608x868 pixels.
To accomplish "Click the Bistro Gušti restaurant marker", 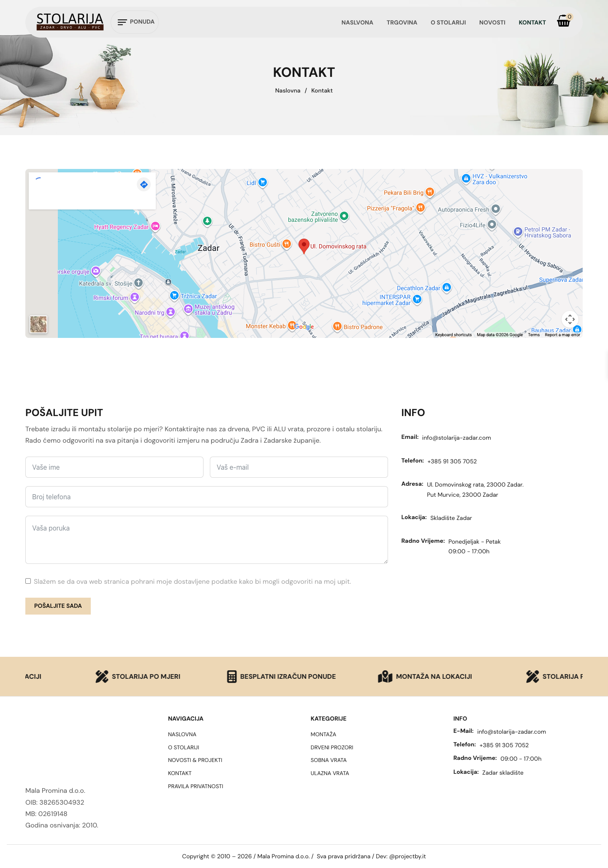I will [286, 244].
